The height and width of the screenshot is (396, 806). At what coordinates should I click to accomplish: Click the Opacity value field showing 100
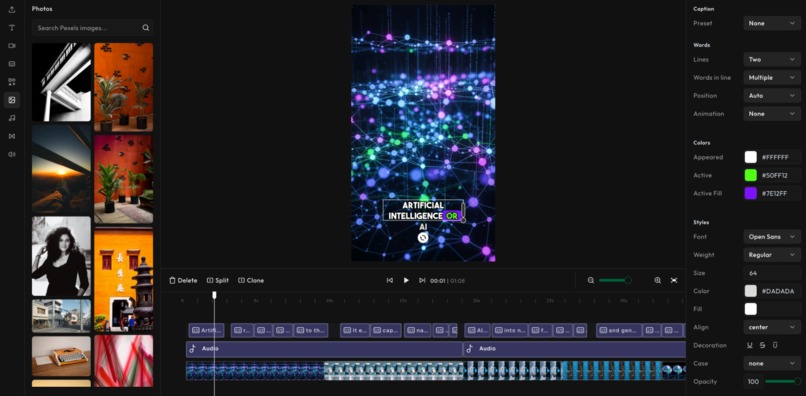tap(753, 382)
